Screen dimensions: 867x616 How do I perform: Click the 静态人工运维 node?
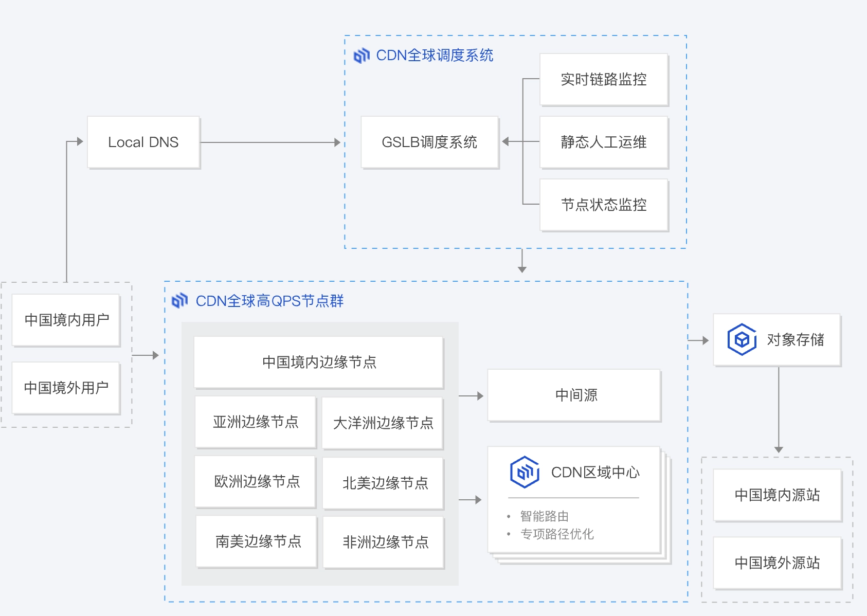[604, 142]
